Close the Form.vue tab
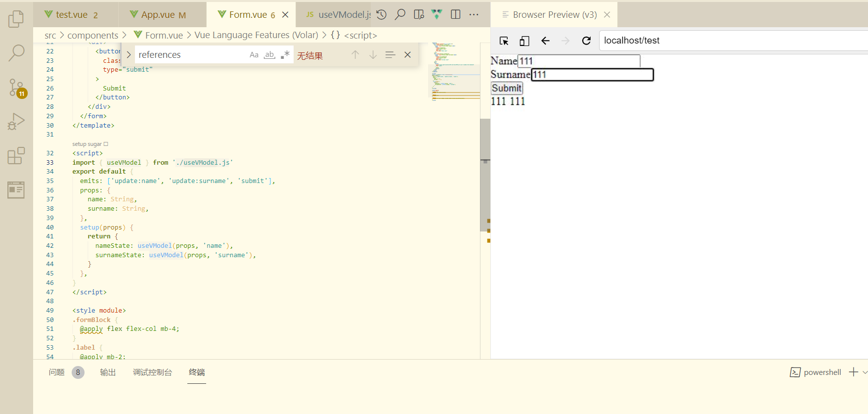This screenshot has height=414, width=868. click(285, 15)
